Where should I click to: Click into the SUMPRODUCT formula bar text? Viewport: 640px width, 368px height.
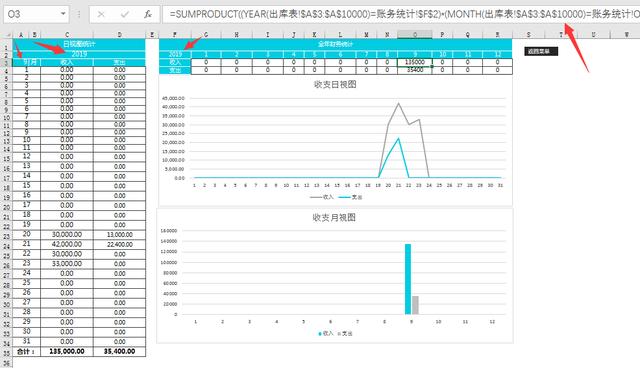[400, 14]
